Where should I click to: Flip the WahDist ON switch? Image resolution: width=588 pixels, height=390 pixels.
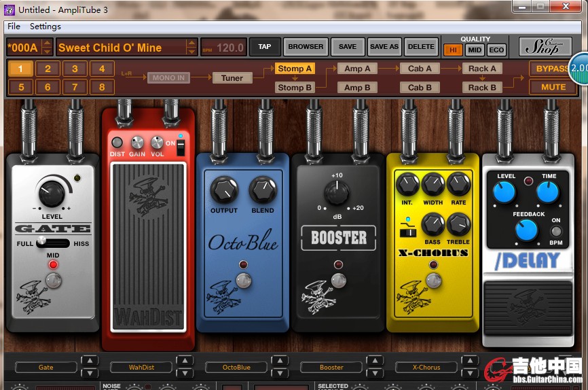pos(181,147)
